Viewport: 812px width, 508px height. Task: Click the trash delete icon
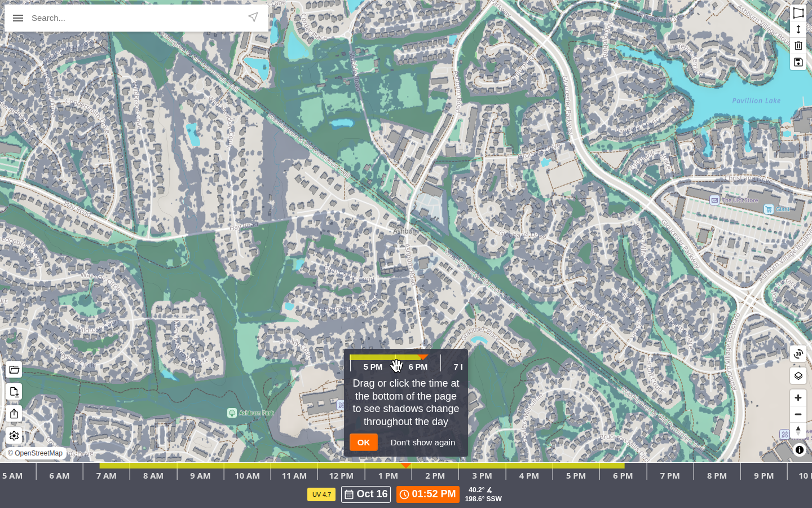pyautogui.click(x=798, y=46)
